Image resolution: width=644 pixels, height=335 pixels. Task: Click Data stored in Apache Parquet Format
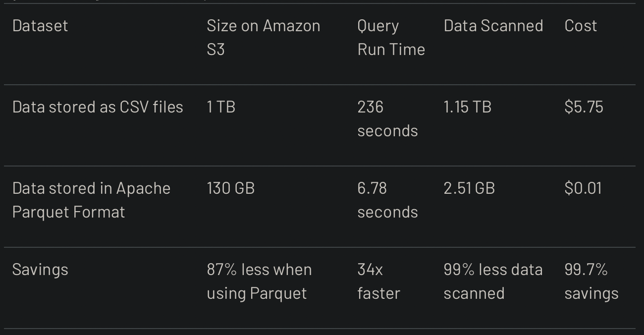91,200
